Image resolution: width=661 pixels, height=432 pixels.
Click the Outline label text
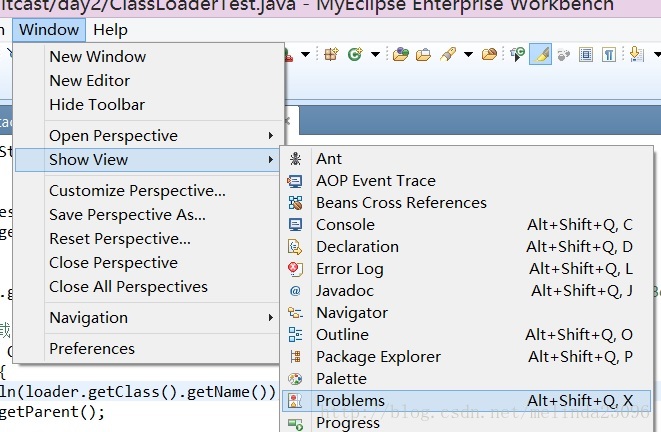[x=342, y=335]
